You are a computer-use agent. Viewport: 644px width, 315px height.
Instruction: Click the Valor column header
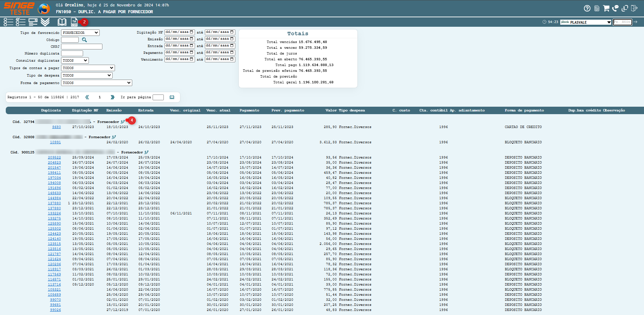(x=331, y=110)
